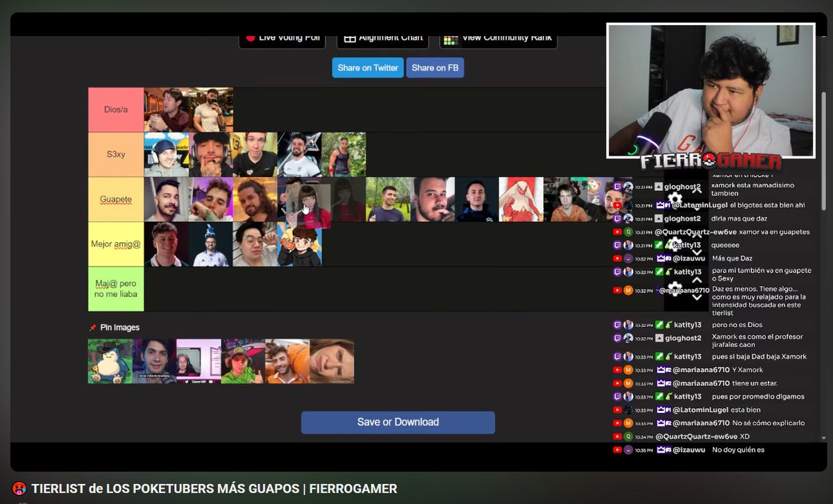
Task: Select Blaziken image in Guapete row
Action: [x=521, y=199]
